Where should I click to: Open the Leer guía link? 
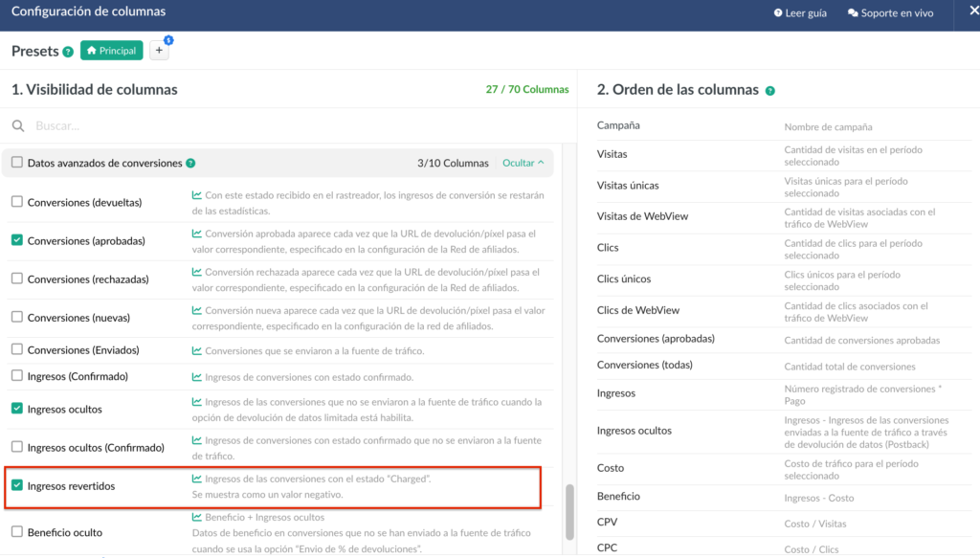[799, 13]
